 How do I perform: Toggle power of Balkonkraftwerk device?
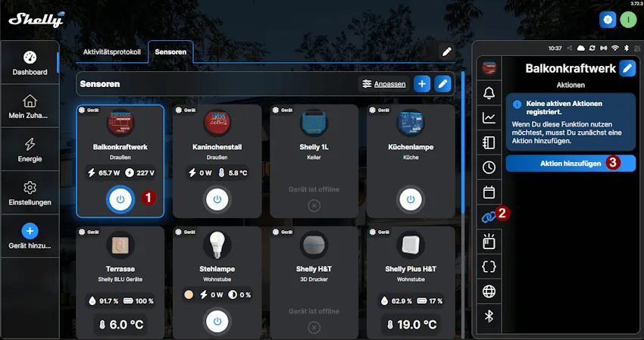point(120,199)
